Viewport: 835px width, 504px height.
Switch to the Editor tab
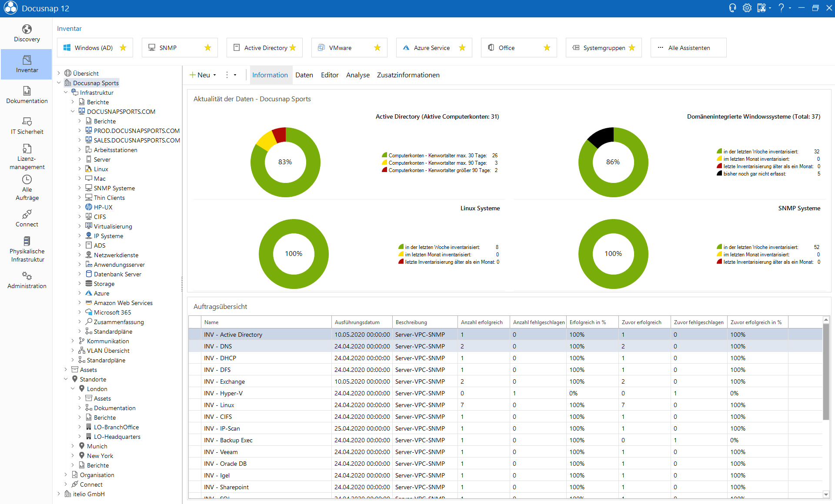(330, 75)
